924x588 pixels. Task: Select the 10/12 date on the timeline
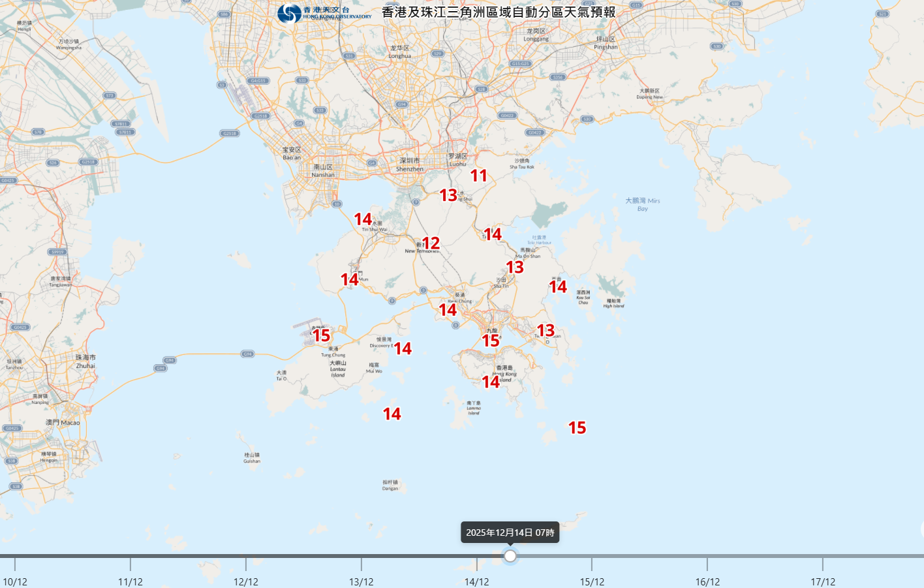pyautogui.click(x=15, y=581)
